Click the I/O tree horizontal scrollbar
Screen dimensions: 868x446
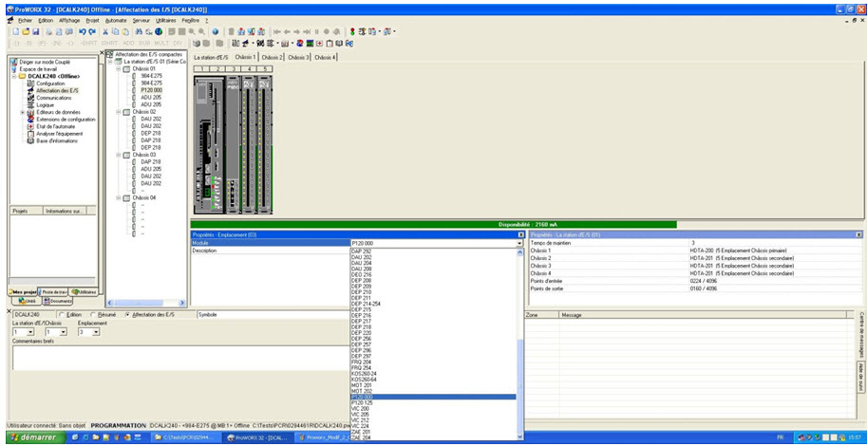[x=145, y=303]
